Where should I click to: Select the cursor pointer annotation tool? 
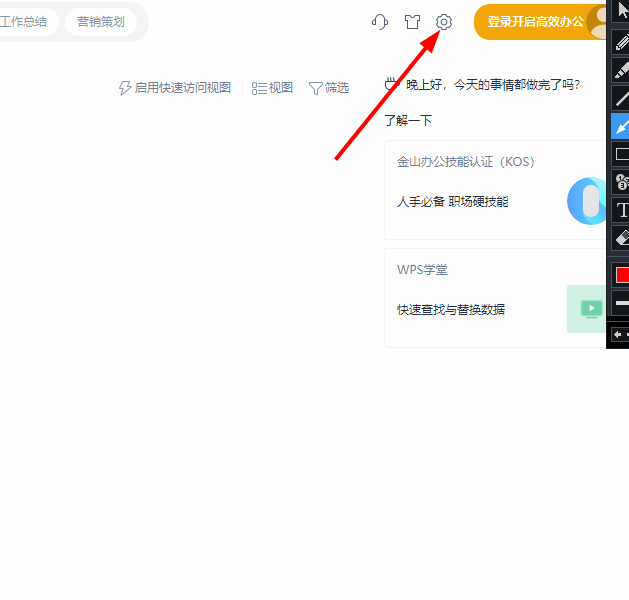(621, 10)
